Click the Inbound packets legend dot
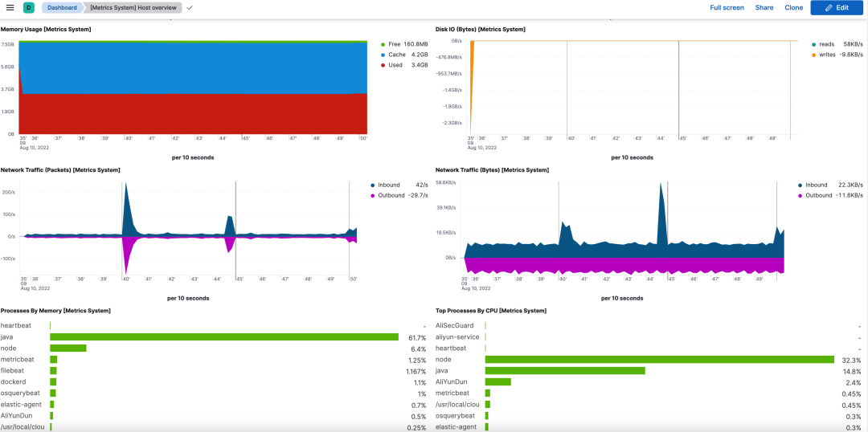Viewport: 868px width, 432px height. [x=373, y=185]
